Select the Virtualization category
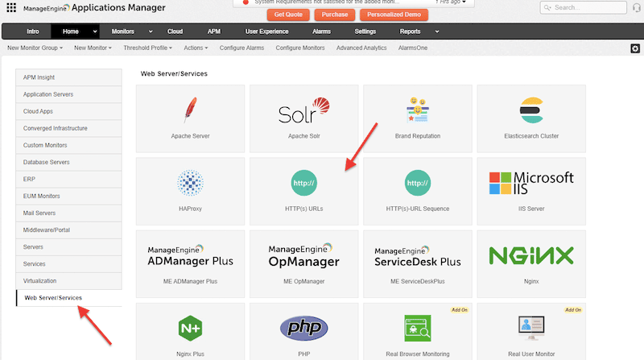Screen dimensions: 644x360 tap(68, 281)
